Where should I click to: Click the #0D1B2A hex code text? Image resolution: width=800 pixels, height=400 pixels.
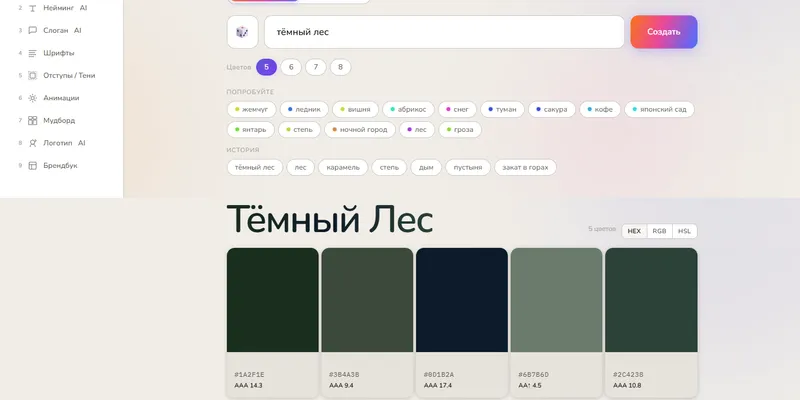pos(439,374)
